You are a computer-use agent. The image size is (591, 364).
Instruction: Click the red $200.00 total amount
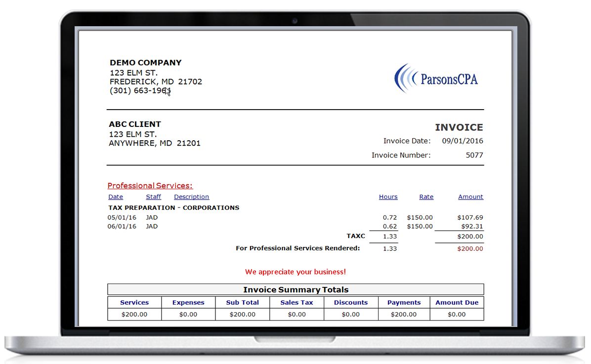(x=470, y=249)
